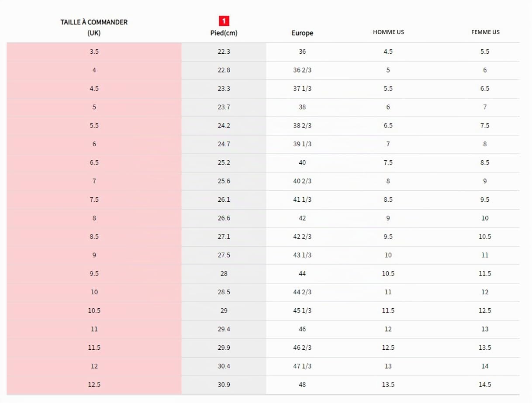
Task: Select UK size 10.5 in the pink column
Action: [94, 311]
